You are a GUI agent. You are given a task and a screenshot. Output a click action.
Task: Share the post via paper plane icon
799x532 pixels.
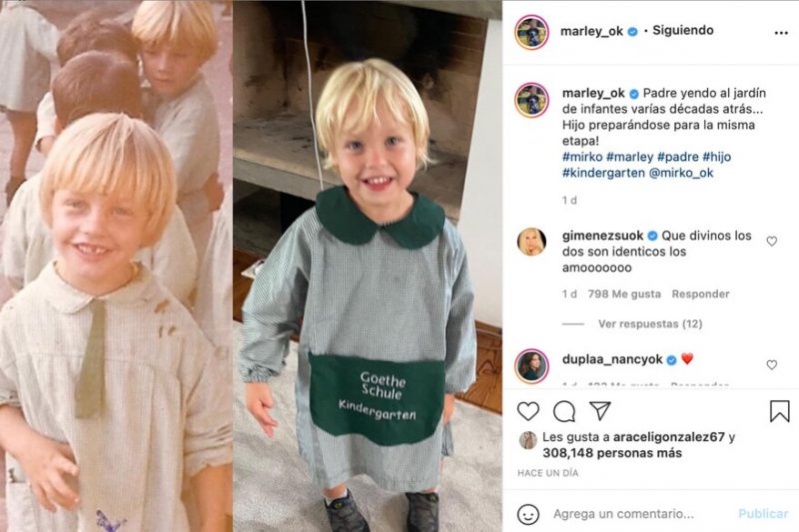tap(600, 411)
